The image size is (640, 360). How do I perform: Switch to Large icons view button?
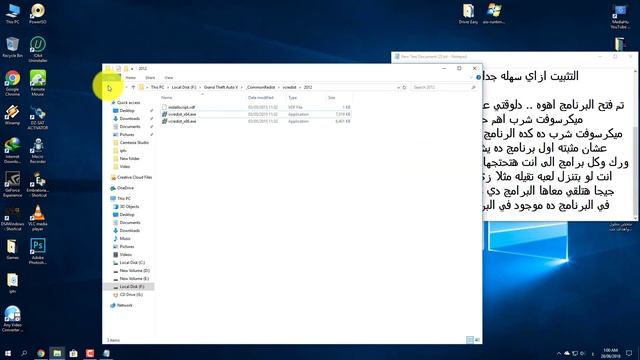[476, 340]
